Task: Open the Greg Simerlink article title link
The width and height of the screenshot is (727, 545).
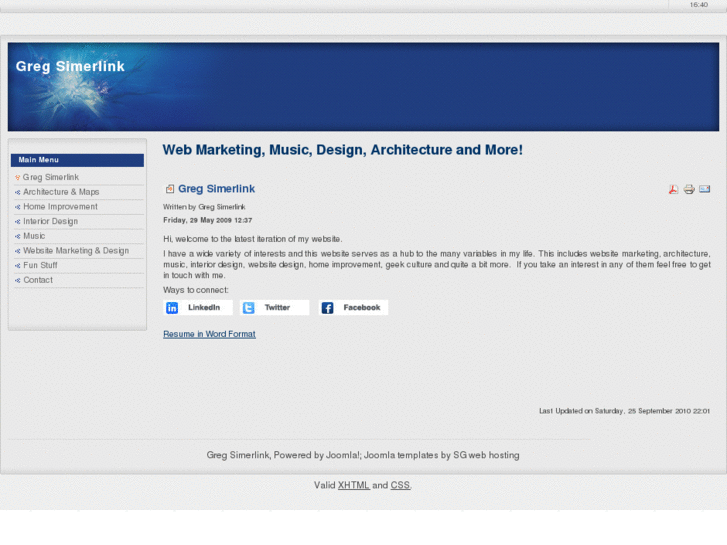Action: [x=217, y=189]
